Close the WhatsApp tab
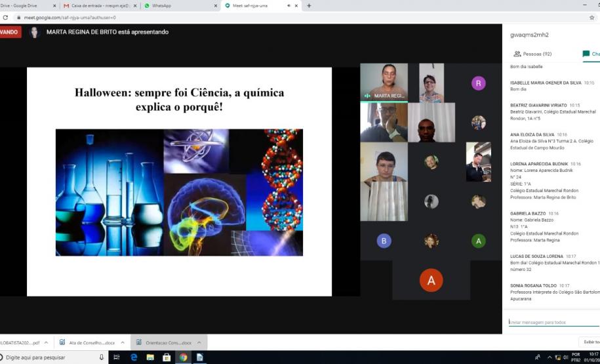The image size is (600, 364). pos(216,6)
